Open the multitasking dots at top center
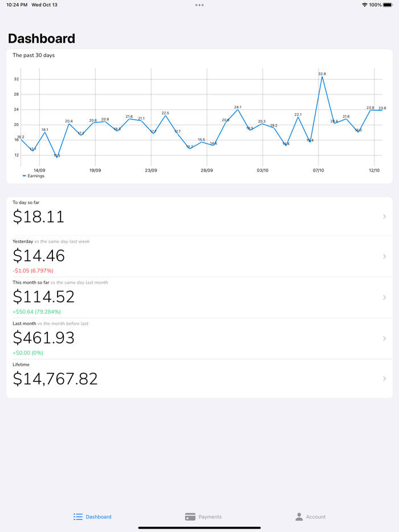The height and width of the screenshot is (532, 399). [199, 5]
